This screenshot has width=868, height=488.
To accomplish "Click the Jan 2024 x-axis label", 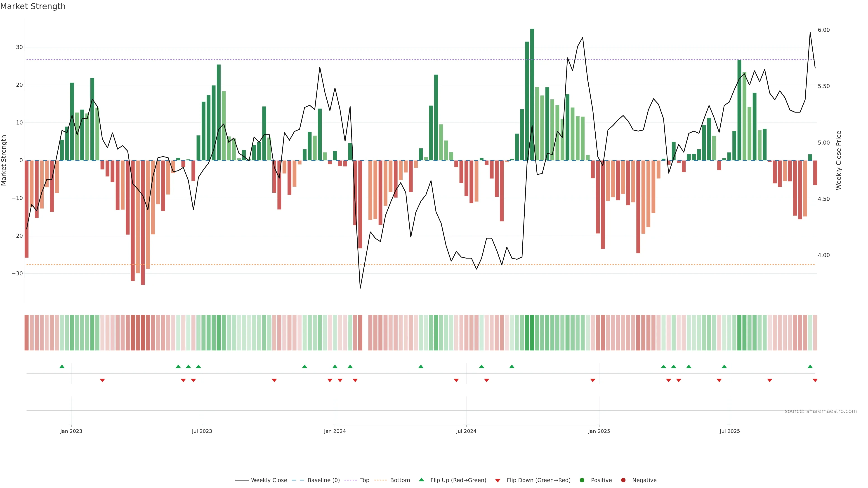I will (x=335, y=431).
